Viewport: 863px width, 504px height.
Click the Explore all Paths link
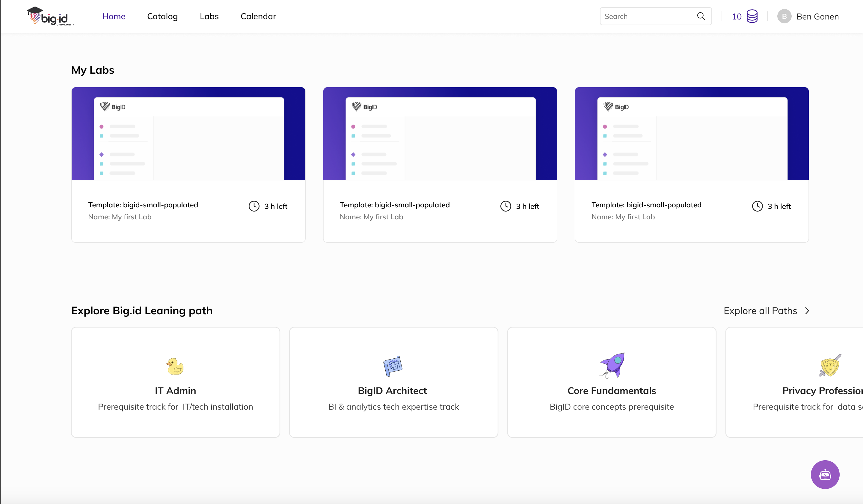click(760, 310)
